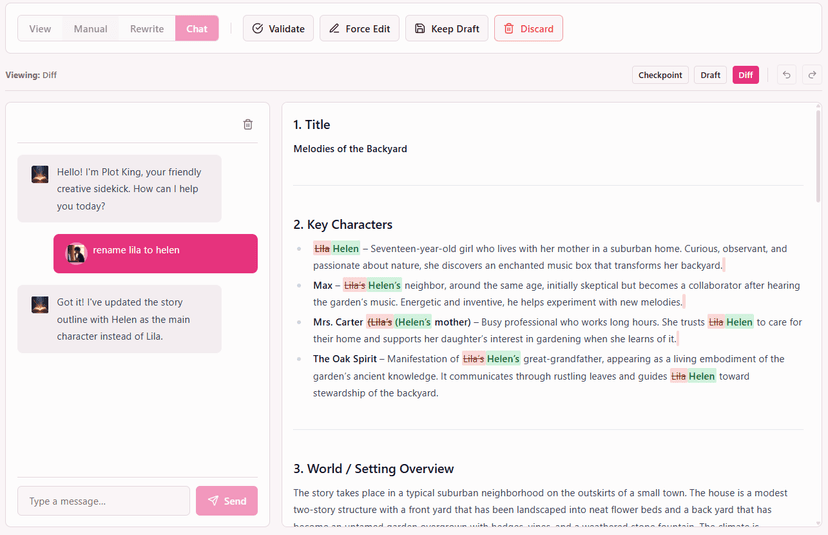
Task: Click Plot King avatar in update reply
Action: tap(40, 305)
